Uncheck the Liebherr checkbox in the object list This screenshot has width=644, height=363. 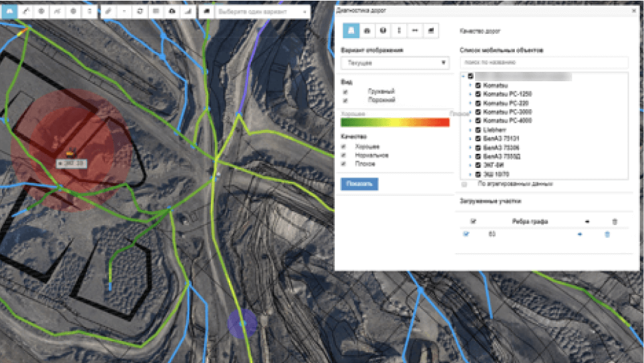[478, 129]
